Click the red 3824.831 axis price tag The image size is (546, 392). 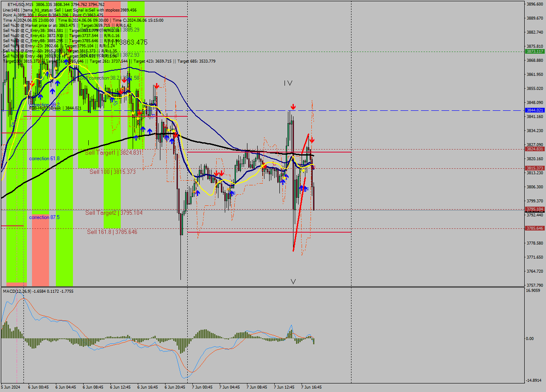pos(534,149)
